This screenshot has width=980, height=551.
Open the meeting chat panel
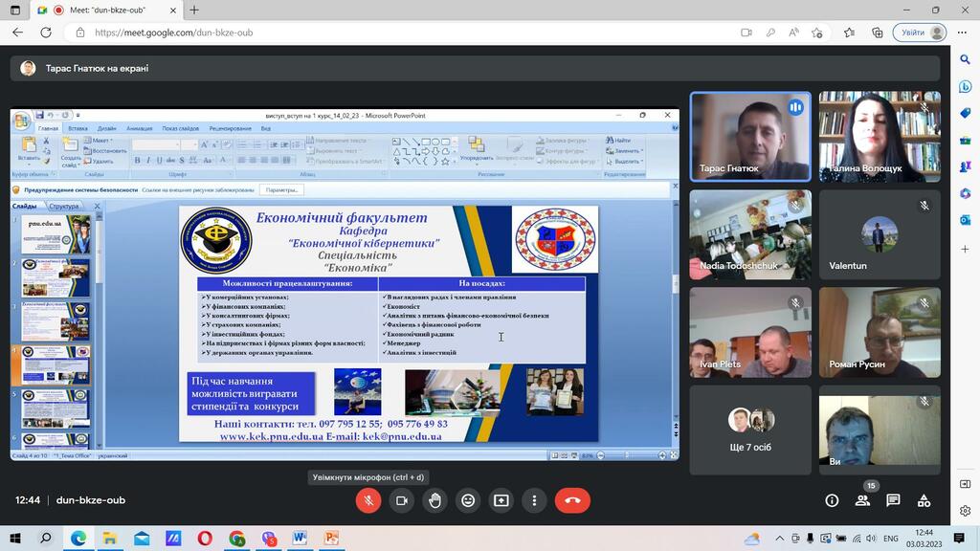tap(893, 500)
